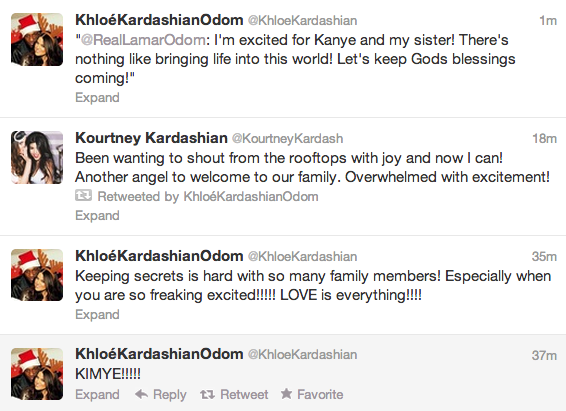566x411 pixels.
Task: Expand the KIMYE!!!!! tweet
Action: tap(97, 394)
